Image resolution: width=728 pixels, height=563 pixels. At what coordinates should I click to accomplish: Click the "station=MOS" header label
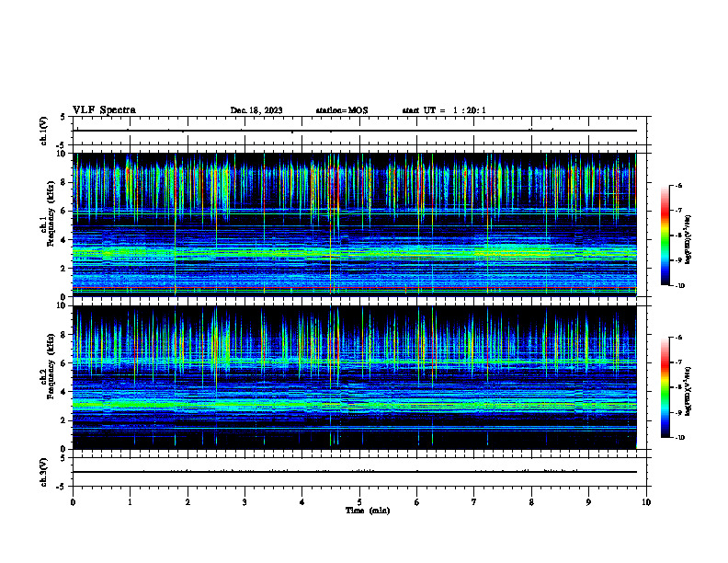(x=342, y=110)
